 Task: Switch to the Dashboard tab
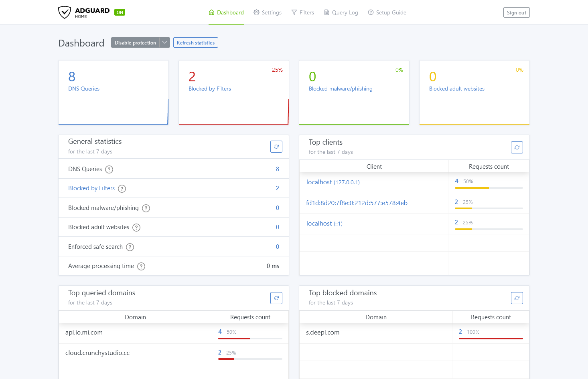pos(230,12)
